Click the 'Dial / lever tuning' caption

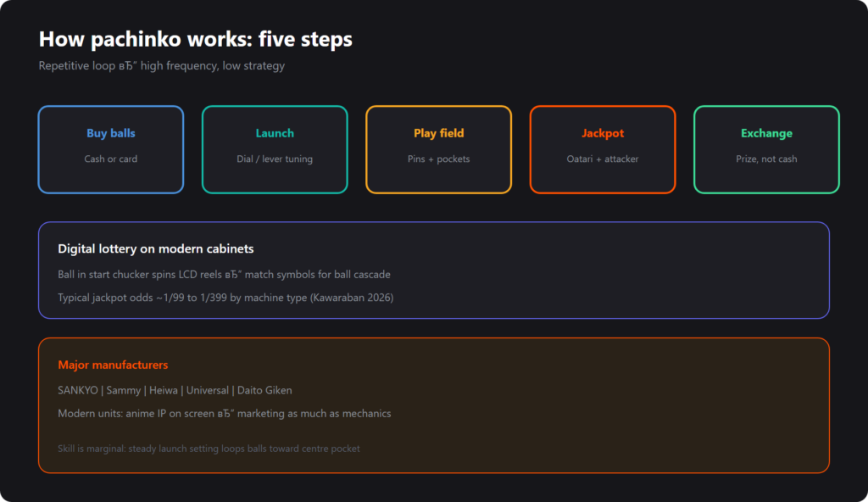[x=275, y=159]
